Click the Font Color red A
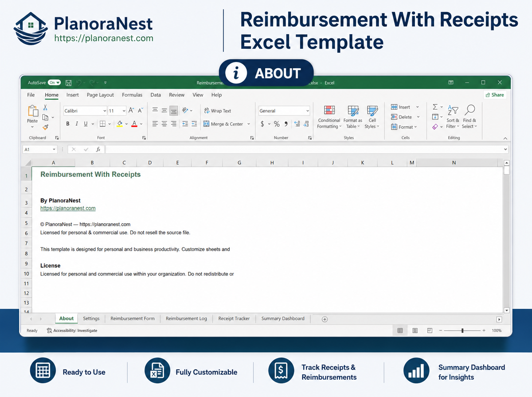Image resolution: width=532 pixels, height=397 pixels. pyautogui.click(x=134, y=124)
